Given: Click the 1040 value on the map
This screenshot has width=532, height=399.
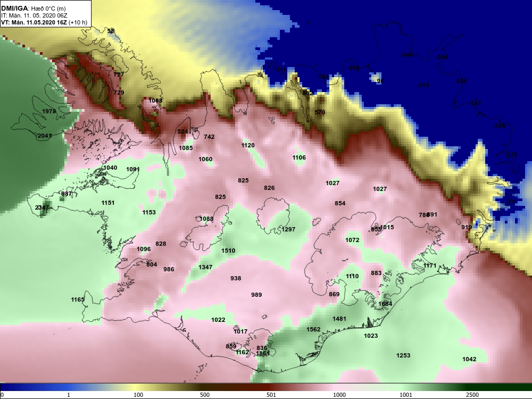Looking at the screenshot, I should [110, 168].
